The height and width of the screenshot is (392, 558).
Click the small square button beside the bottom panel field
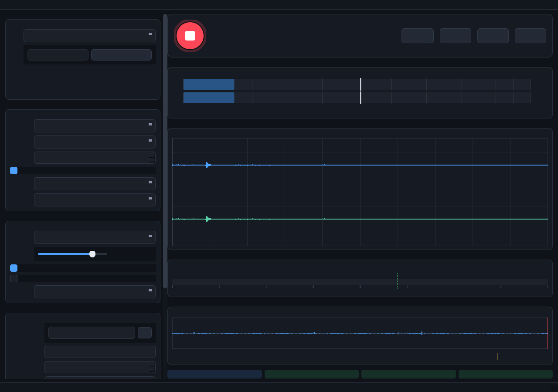pos(145,333)
